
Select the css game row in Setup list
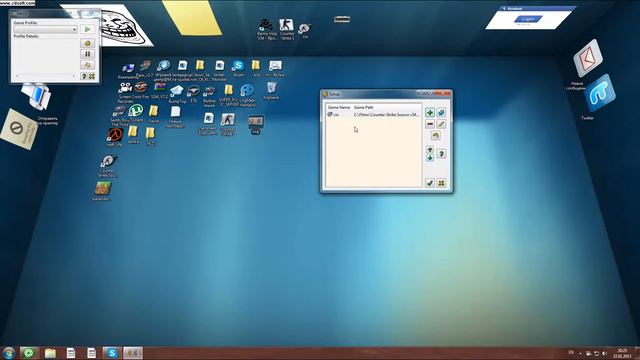pos(373,115)
